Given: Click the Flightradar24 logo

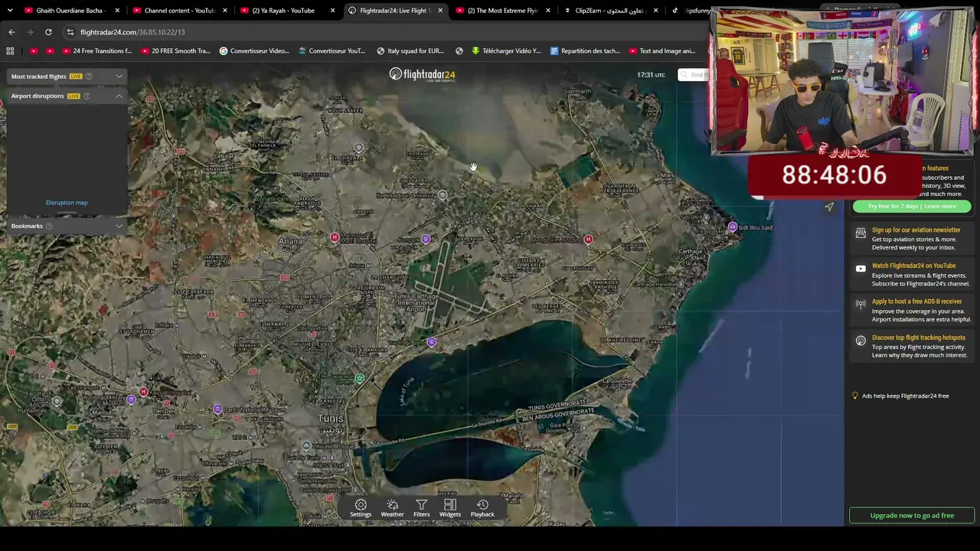Looking at the screenshot, I should click(x=422, y=74).
